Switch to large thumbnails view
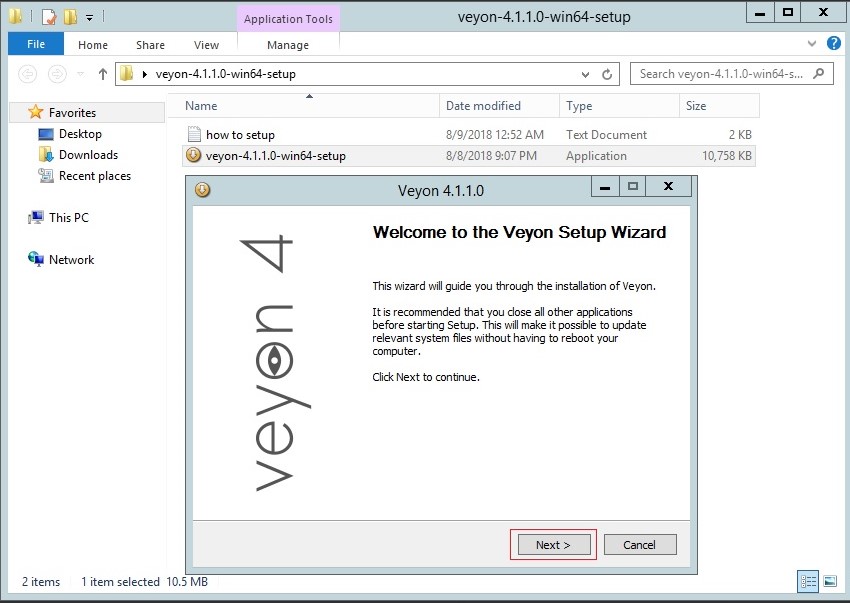This screenshot has height=603, width=850. [x=831, y=581]
